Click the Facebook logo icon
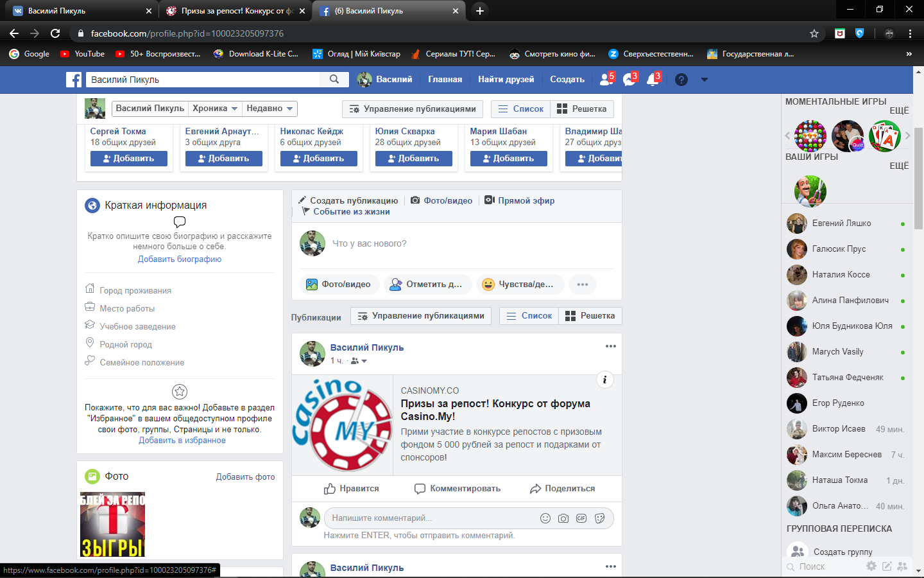This screenshot has height=578, width=924. click(74, 80)
